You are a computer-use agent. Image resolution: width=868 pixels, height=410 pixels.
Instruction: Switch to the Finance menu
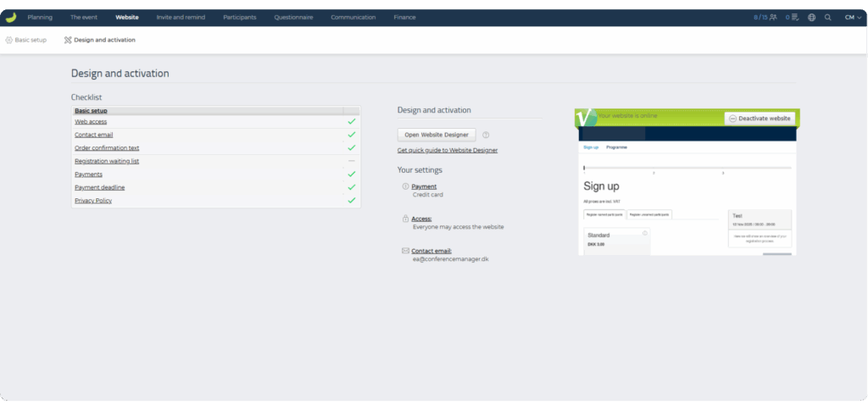point(404,17)
